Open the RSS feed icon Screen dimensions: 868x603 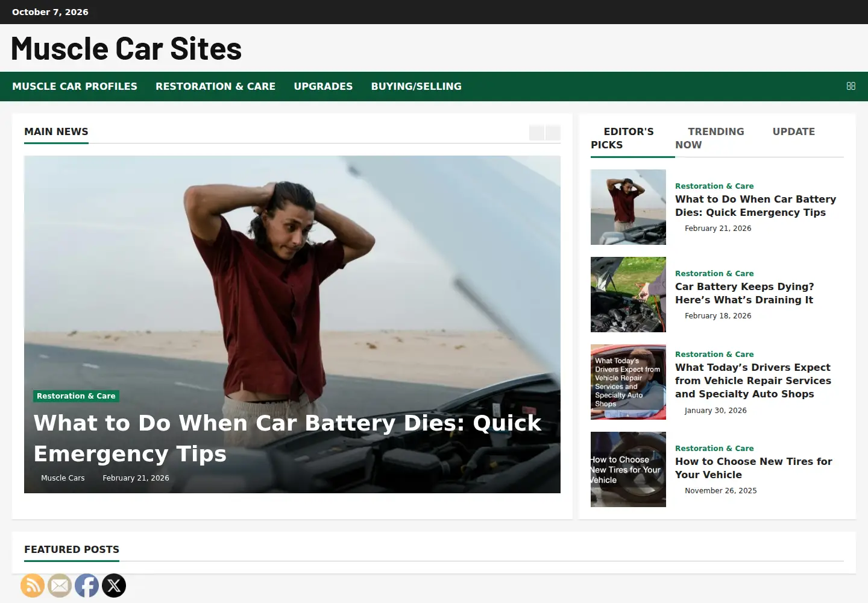point(33,586)
